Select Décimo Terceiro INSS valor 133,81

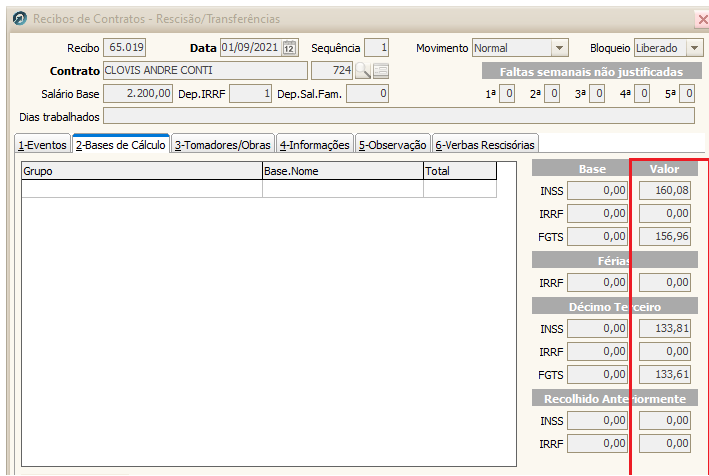click(665, 329)
